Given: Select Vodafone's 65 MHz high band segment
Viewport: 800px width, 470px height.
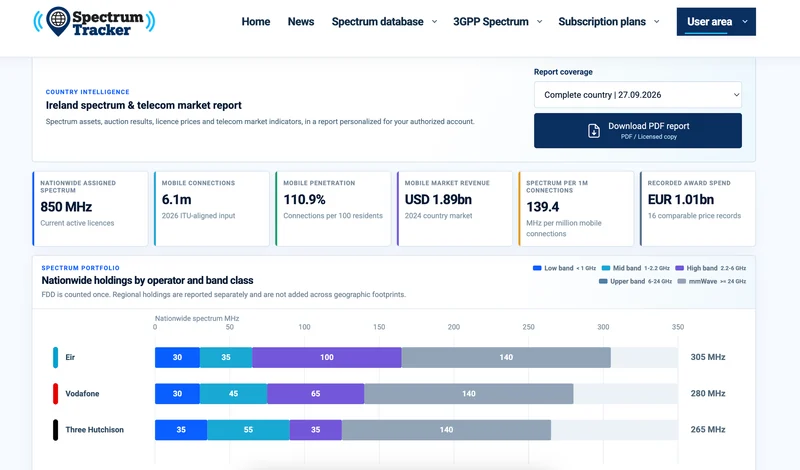Looking at the screenshot, I should (x=316, y=393).
